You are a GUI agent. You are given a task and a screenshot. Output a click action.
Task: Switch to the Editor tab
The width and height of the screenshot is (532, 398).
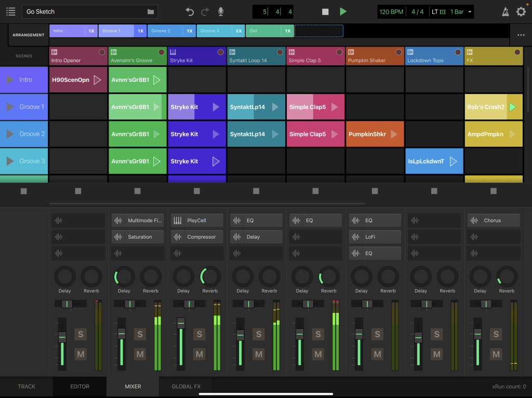click(x=79, y=387)
